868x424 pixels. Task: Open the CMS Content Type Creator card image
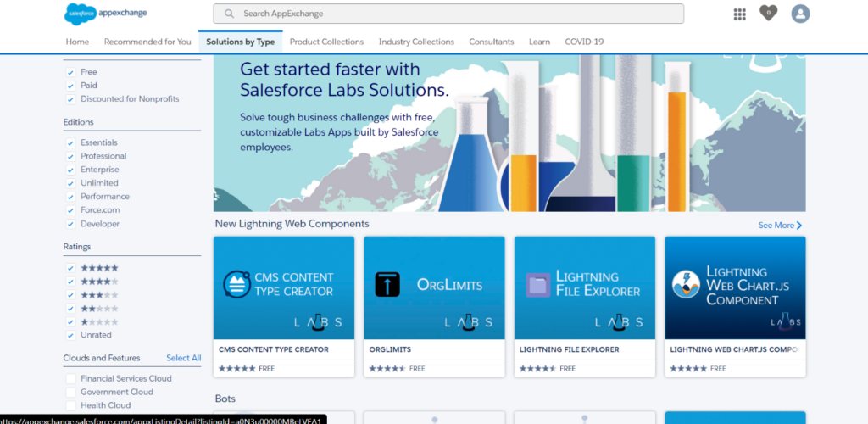pyautogui.click(x=284, y=287)
